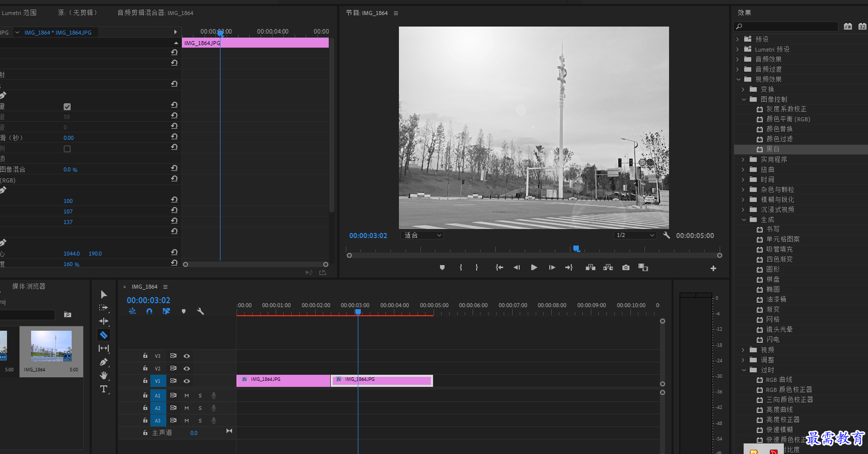868x454 pixels.
Task: Select the Selection arrow tool
Action: [x=104, y=295]
